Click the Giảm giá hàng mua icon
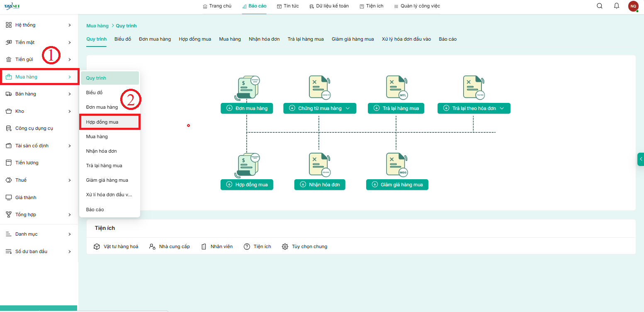 click(x=397, y=165)
